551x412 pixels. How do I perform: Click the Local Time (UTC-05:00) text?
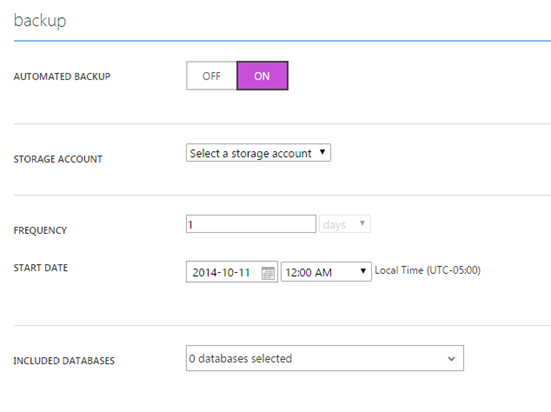(428, 270)
